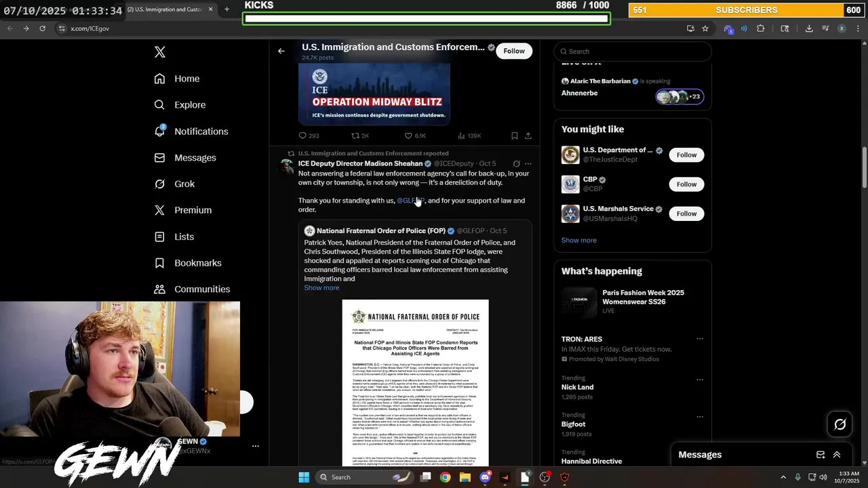Close the current browser tab
Viewport: 868px width, 488px height.
tap(210, 9)
